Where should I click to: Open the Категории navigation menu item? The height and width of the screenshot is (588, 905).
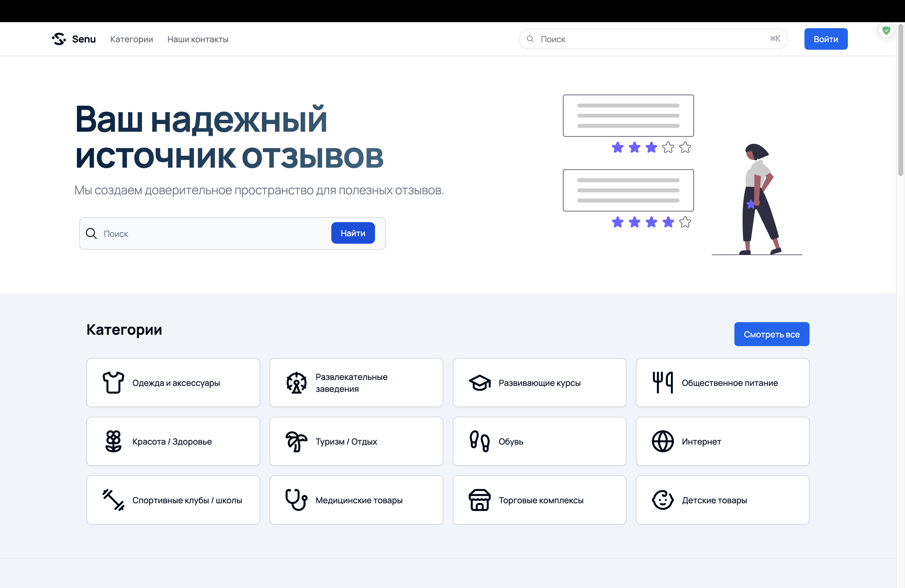point(132,39)
